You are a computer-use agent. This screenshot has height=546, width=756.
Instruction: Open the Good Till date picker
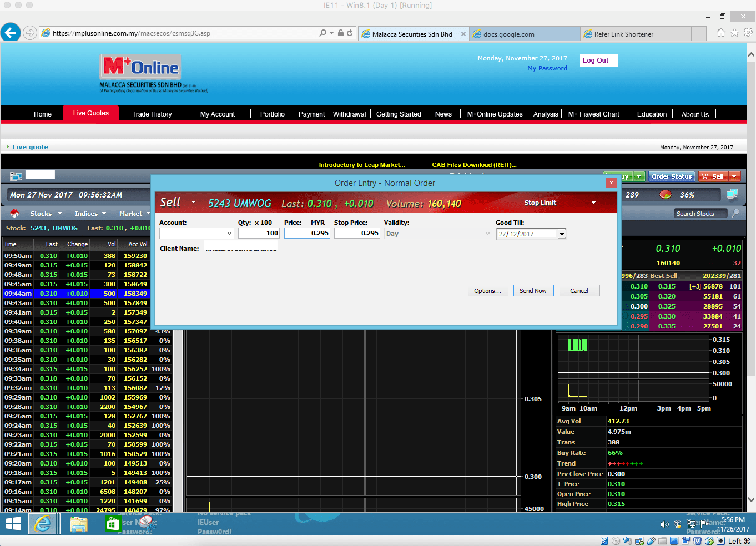click(562, 234)
